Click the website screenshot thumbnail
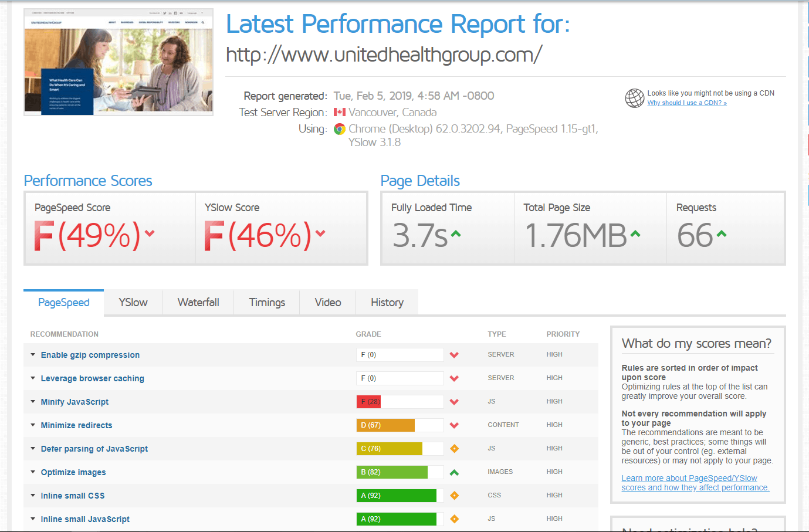This screenshot has height=532, width=809. click(119, 62)
